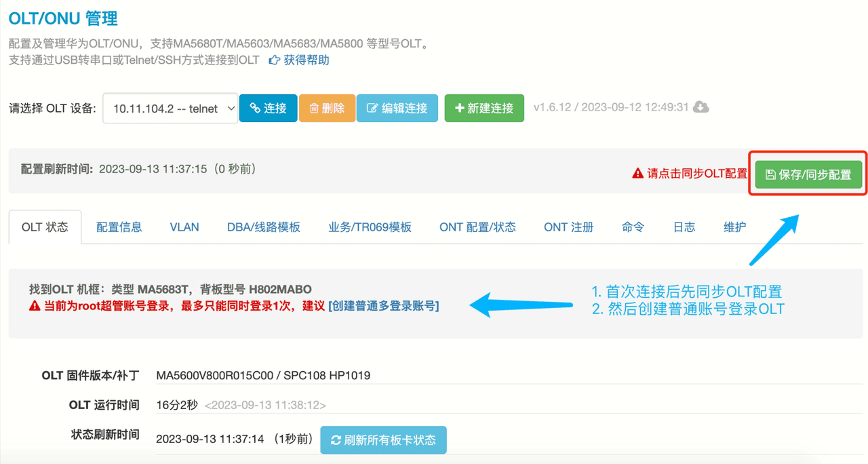View the 日志 logs tab
Viewport: 868px width, 464px height.
[684, 227]
